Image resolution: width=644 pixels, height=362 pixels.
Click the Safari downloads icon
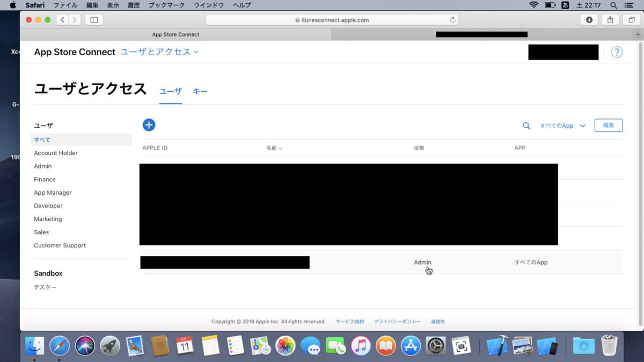click(x=589, y=19)
